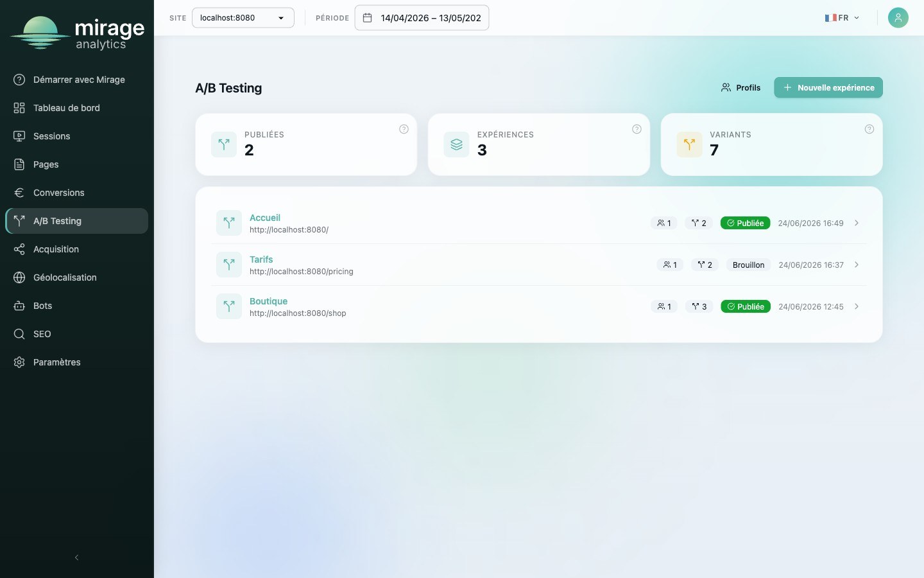Open the Accueil experiment link

(x=265, y=218)
